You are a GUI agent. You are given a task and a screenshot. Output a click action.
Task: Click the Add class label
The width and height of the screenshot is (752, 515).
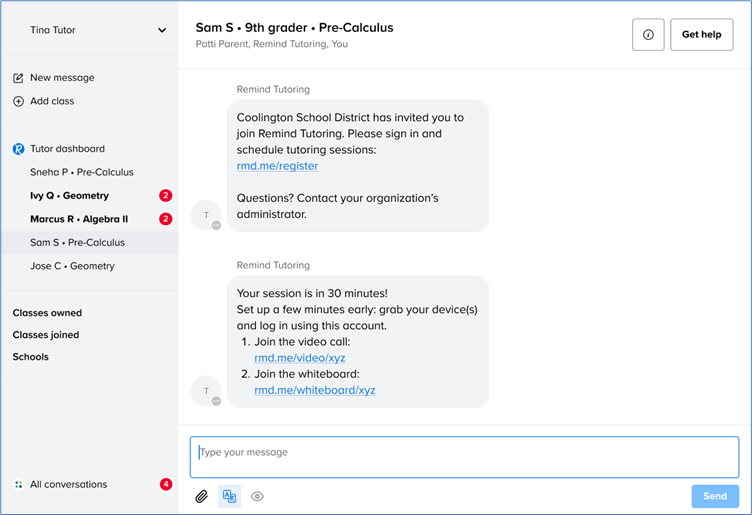click(x=52, y=101)
